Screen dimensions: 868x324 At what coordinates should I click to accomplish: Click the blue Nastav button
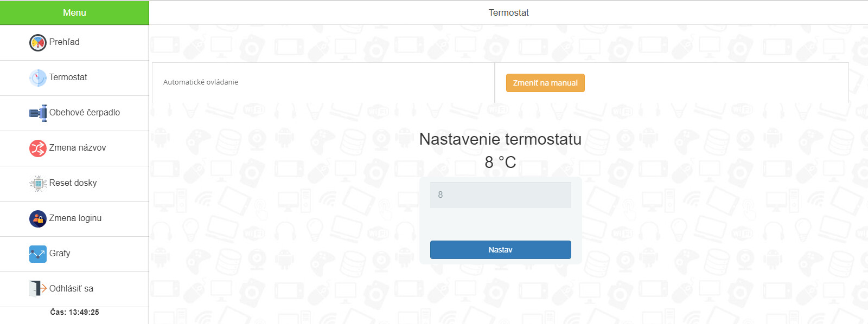[500, 250]
